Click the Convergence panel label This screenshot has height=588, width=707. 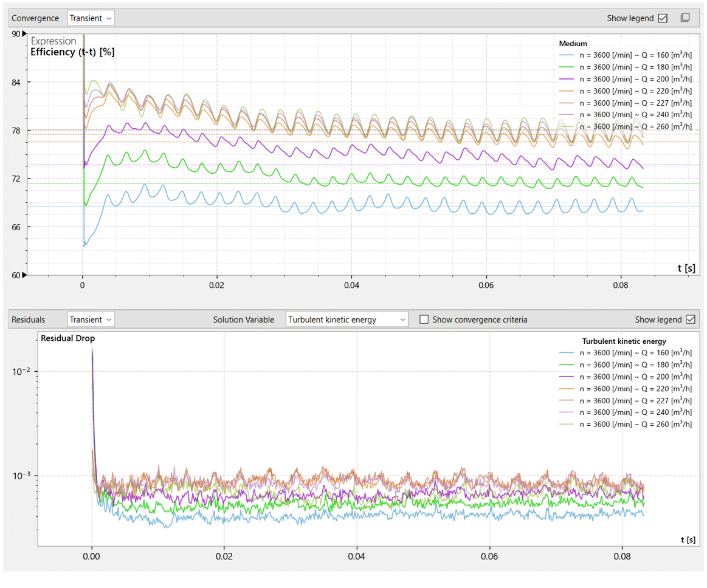[35, 18]
